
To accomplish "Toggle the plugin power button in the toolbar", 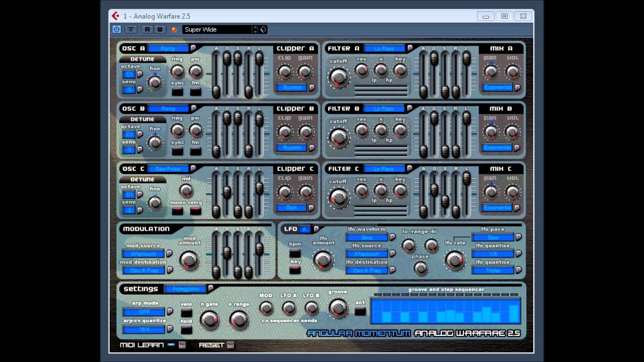I will point(117,29).
